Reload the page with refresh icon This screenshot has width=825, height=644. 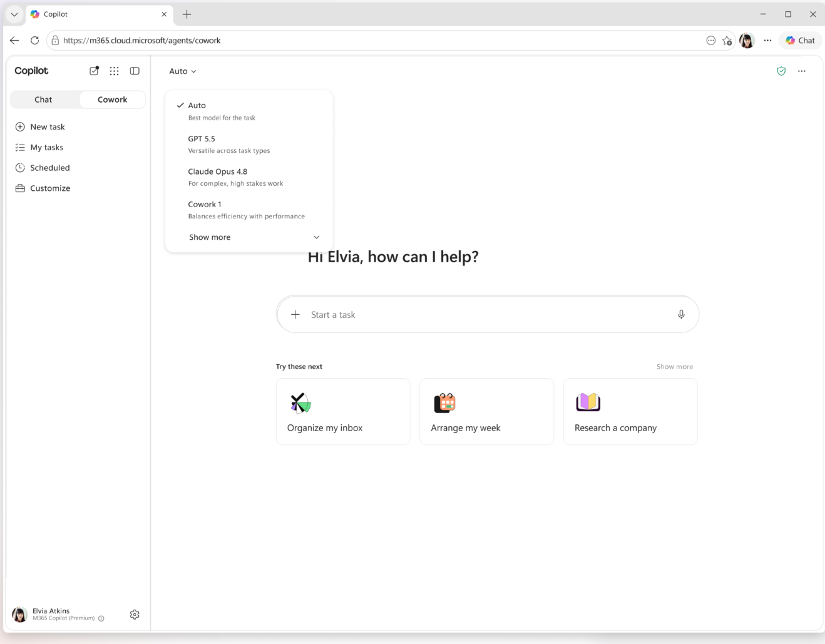tap(35, 40)
